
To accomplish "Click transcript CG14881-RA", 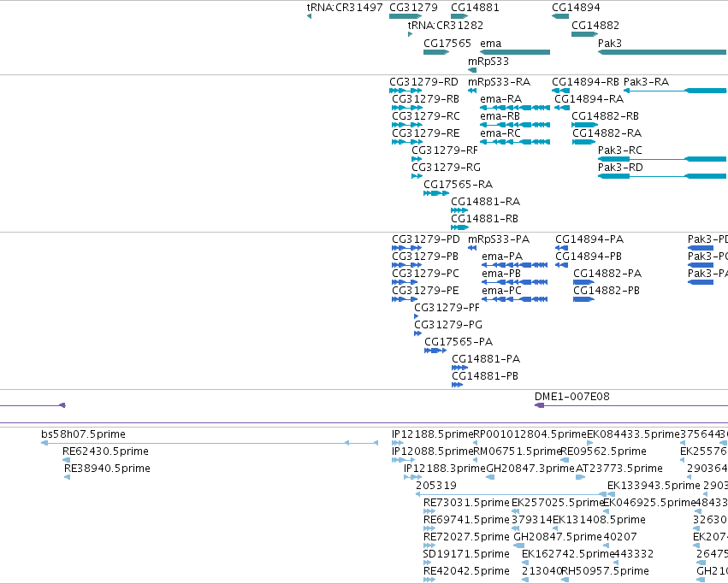I will (x=486, y=202).
